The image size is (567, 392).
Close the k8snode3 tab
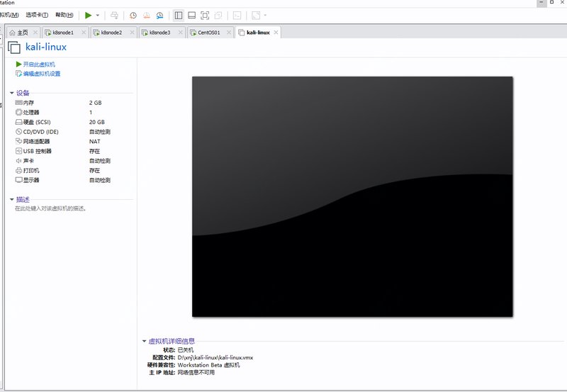point(180,33)
